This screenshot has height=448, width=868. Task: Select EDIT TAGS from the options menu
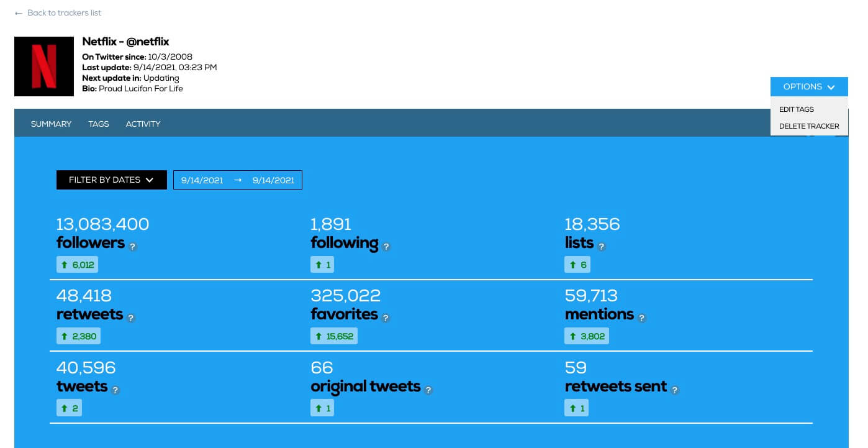(x=796, y=109)
